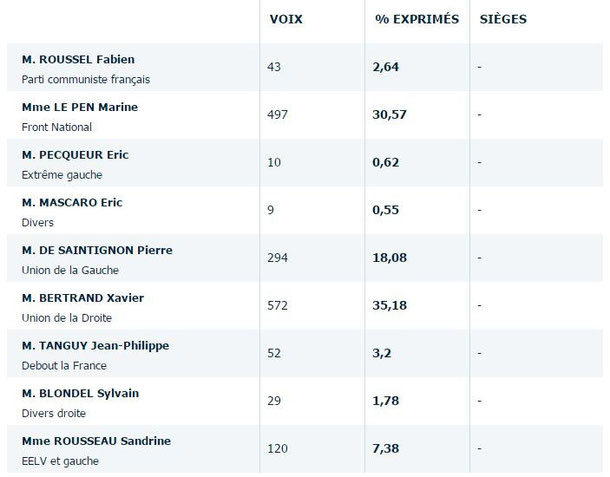
Task: Click the SIÈGES column header
Action: coord(503,19)
